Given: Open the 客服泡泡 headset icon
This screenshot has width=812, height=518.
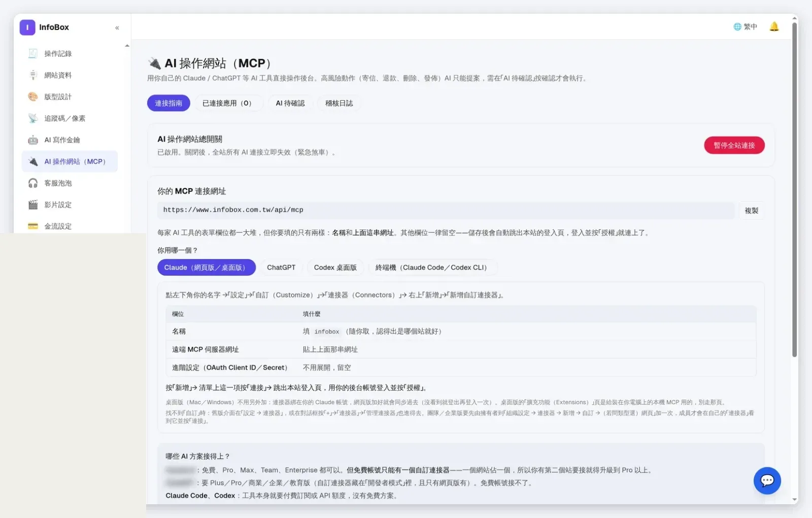Looking at the screenshot, I should [x=33, y=183].
